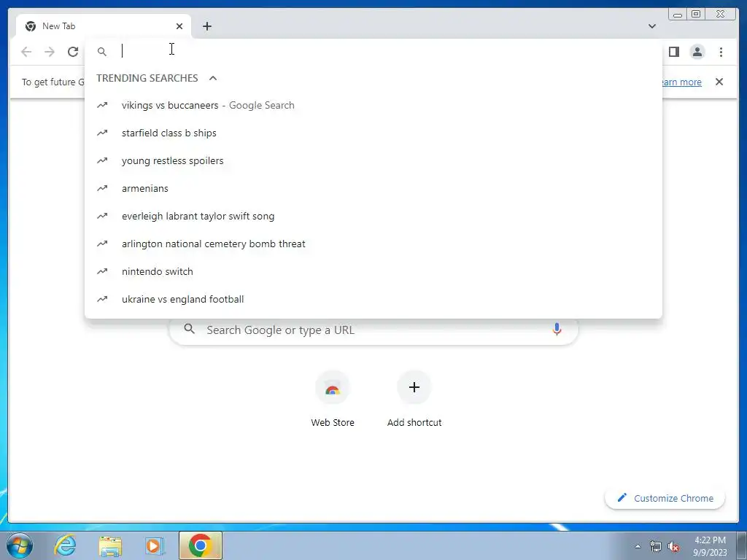This screenshot has height=560, width=747.
Task: Select suggestion 'young restless spoilers'
Action: tap(373, 160)
